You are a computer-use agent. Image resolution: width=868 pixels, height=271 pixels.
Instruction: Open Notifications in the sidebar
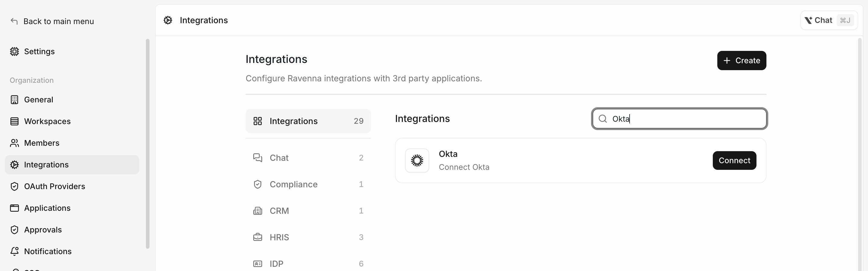[72, 251]
